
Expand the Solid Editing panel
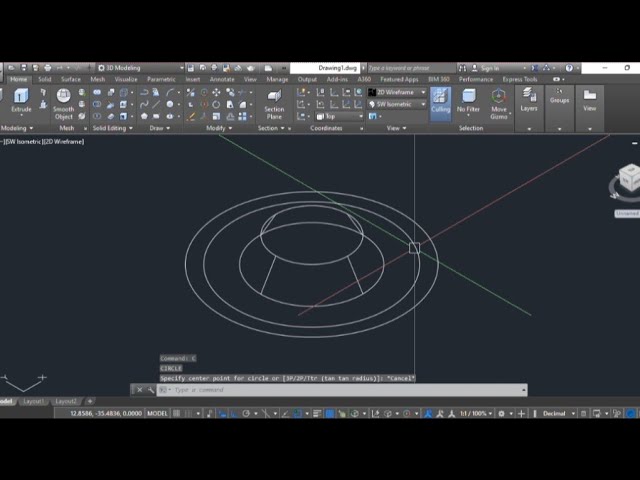point(113,128)
